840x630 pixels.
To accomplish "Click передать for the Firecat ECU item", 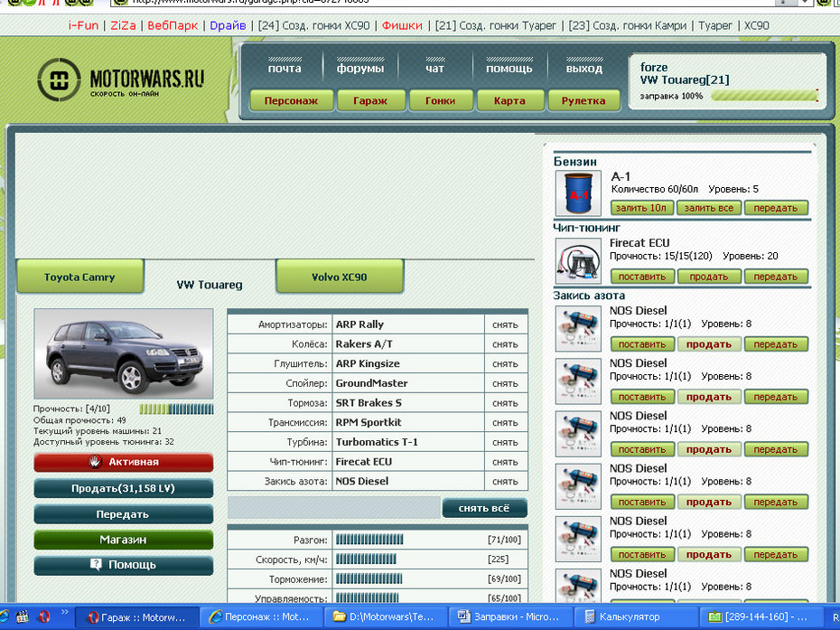I will (x=776, y=277).
